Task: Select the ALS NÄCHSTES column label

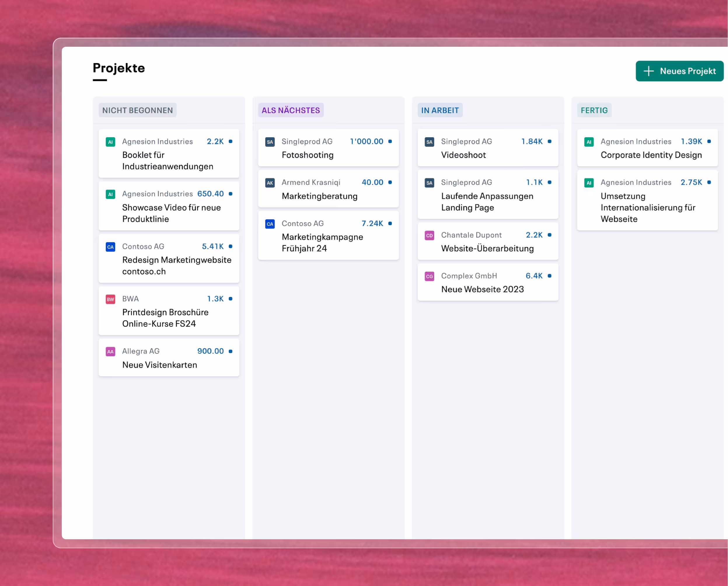Action: click(291, 110)
